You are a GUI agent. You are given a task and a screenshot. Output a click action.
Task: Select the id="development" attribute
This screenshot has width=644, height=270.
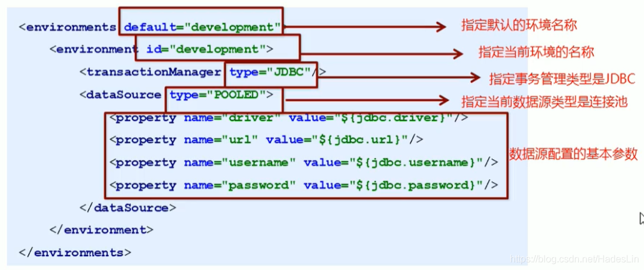pos(206,49)
